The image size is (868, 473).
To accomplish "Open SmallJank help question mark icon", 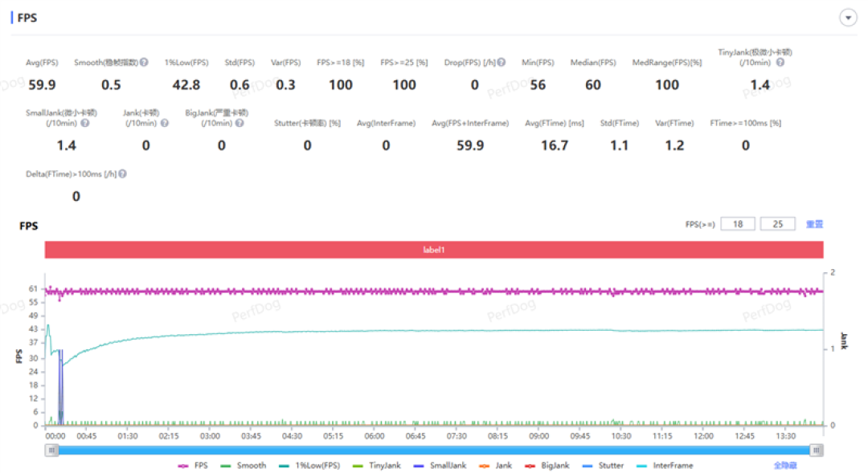I will (x=84, y=123).
